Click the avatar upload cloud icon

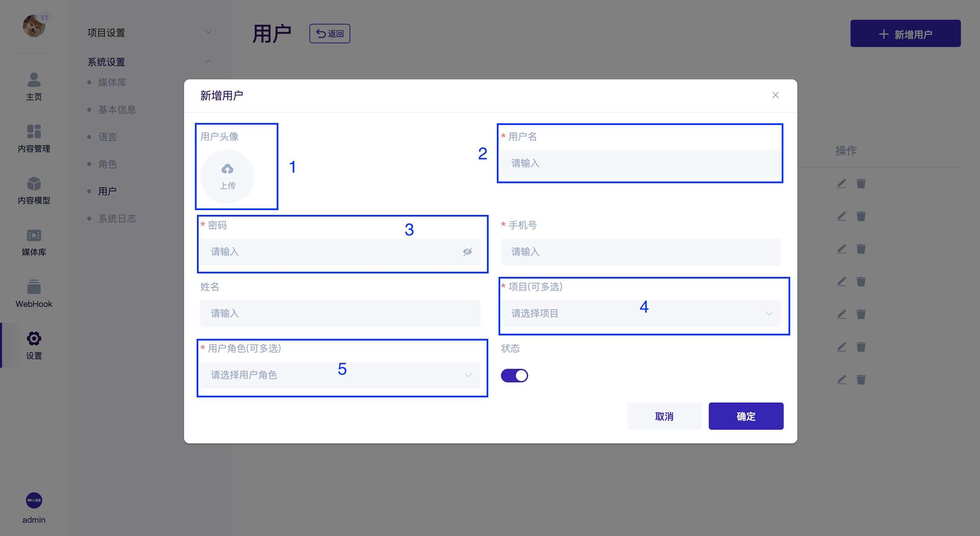coord(227,169)
